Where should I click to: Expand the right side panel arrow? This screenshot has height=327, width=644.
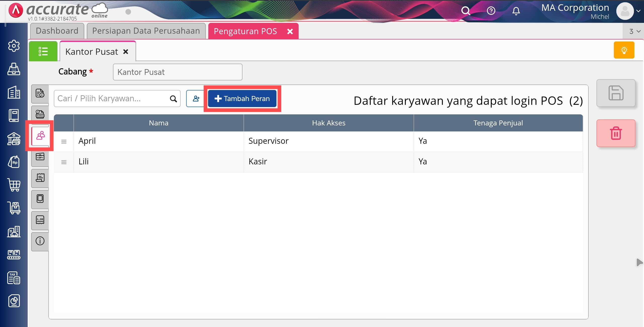(639, 262)
